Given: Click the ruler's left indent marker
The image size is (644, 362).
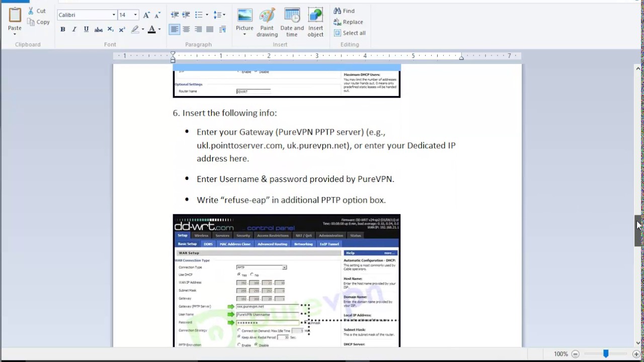Looking at the screenshot, I should pos(173,57).
